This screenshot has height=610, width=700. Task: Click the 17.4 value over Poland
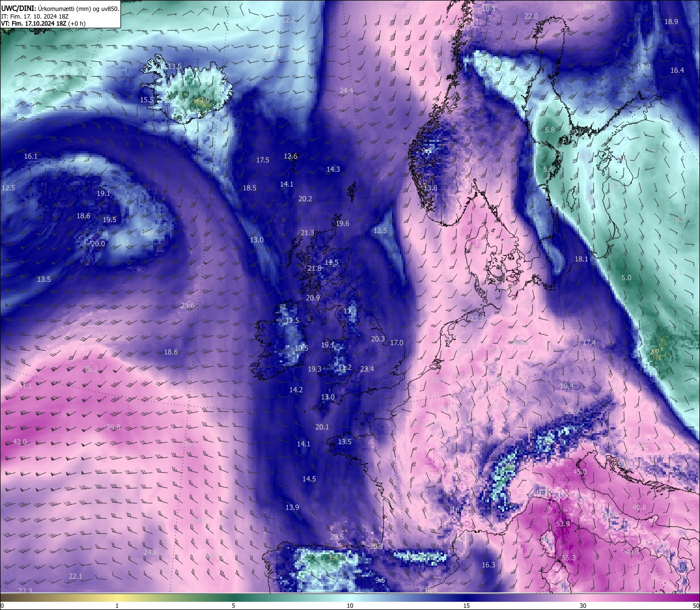tap(589, 342)
